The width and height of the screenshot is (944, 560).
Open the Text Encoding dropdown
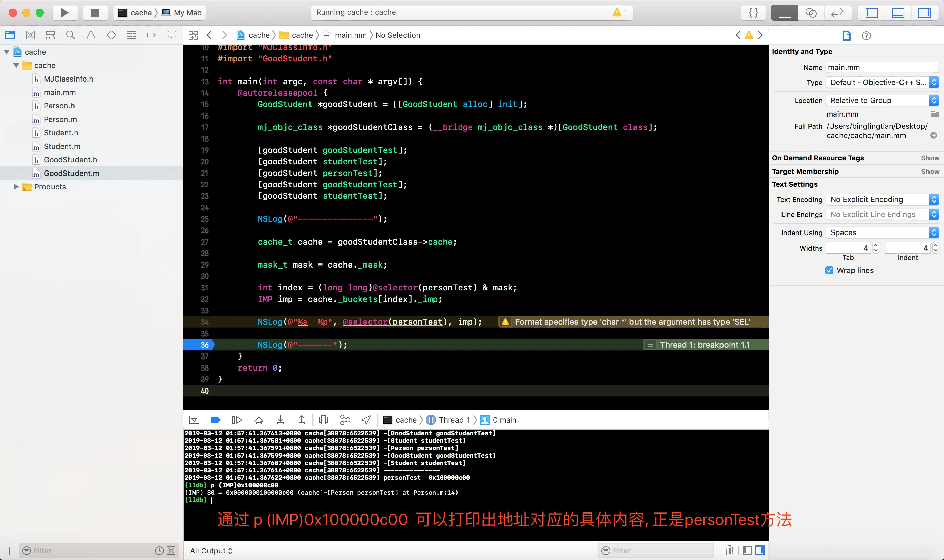coord(882,199)
